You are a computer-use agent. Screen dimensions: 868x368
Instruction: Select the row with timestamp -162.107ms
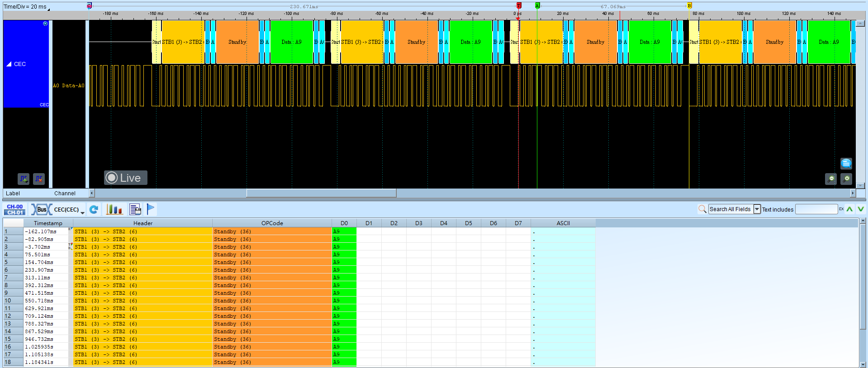pos(299,231)
